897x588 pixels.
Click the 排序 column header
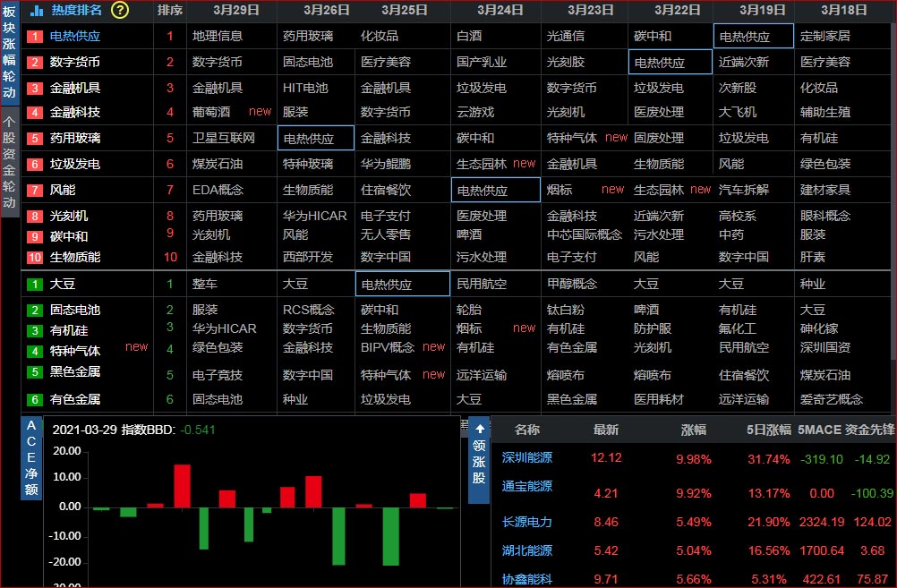pos(170,10)
